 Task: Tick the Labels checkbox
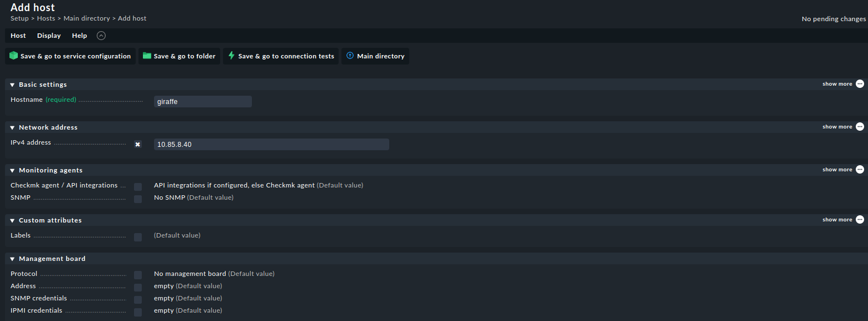point(138,237)
